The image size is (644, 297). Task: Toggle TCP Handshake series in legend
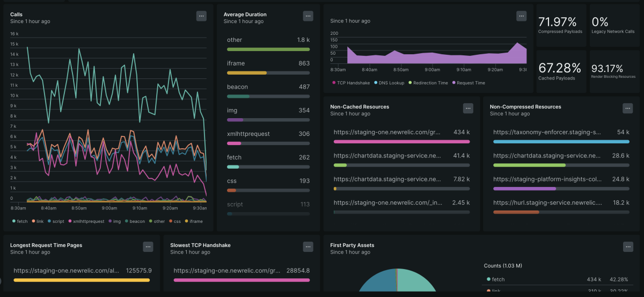(349, 83)
